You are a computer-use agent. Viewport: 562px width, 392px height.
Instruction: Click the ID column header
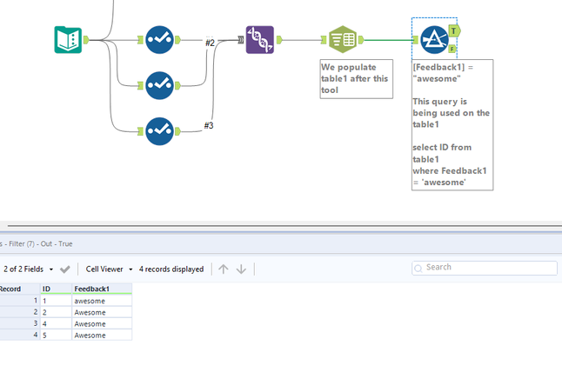pyautogui.click(x=56, y=289)
